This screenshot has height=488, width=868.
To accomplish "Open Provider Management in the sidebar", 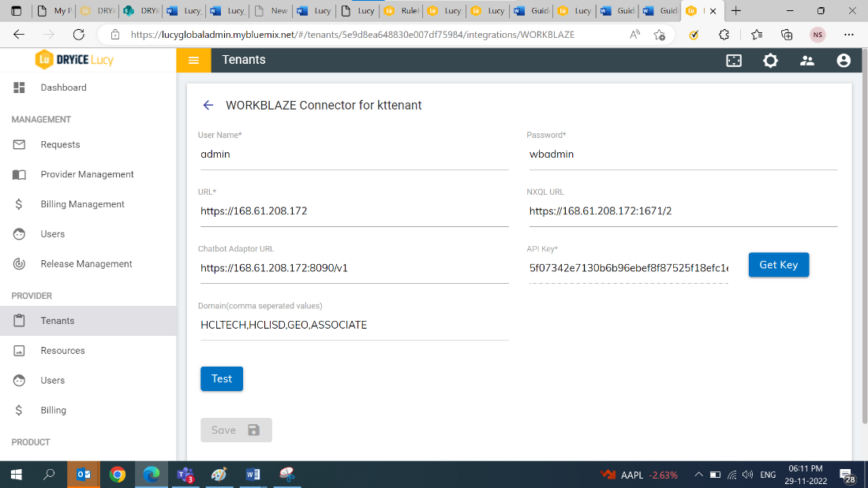I will coord(88,174).
